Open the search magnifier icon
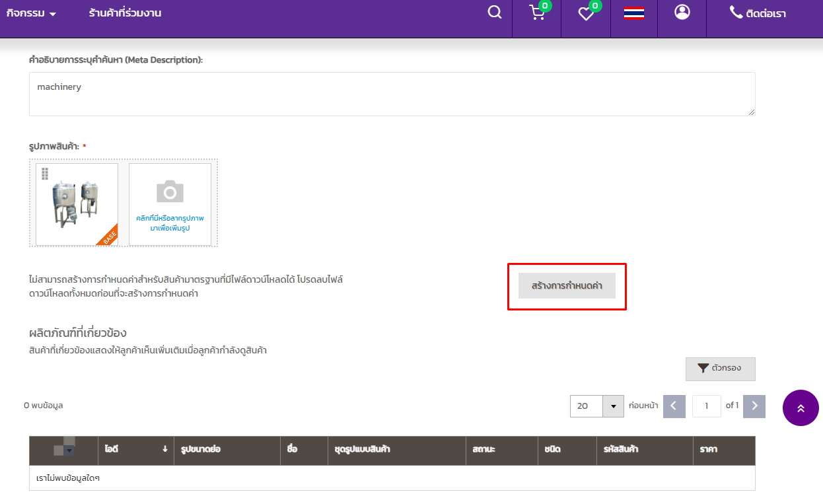Viewport: 823px width, 504px height. click(494, 13)
